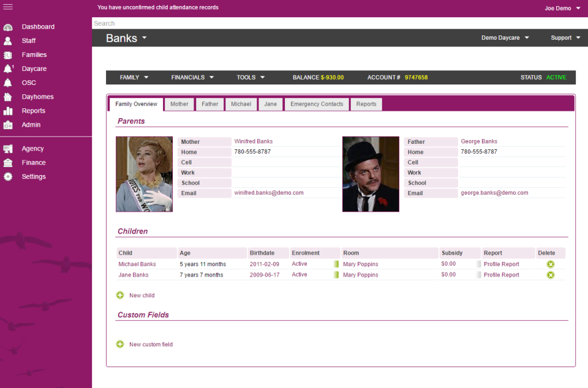Viewport: 588px width, 388px height.
Task: Open the Joe Demo user menu
Action: pos(562,8)
